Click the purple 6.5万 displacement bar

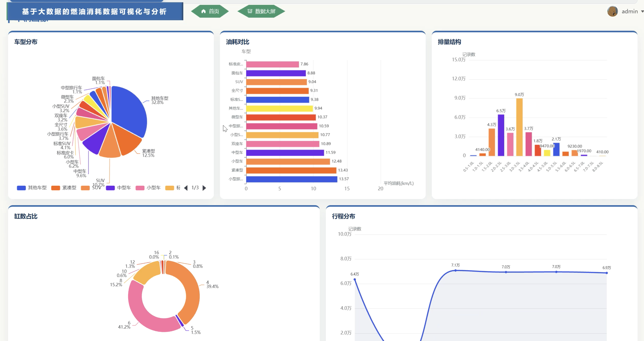coord(501,135)
